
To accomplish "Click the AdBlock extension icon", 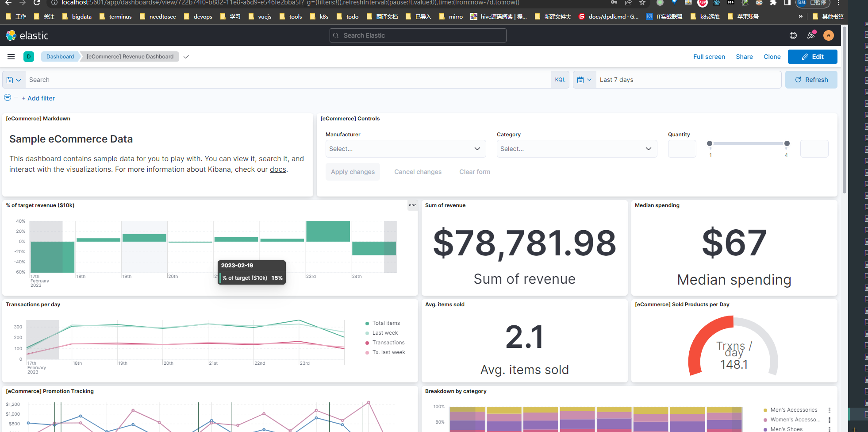I will pos(702,3).
